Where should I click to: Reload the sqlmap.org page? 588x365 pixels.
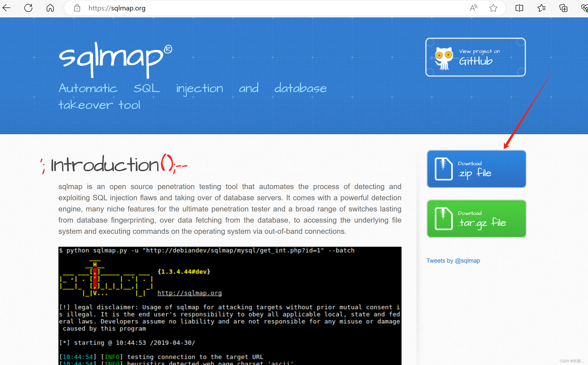pos(28,8)
